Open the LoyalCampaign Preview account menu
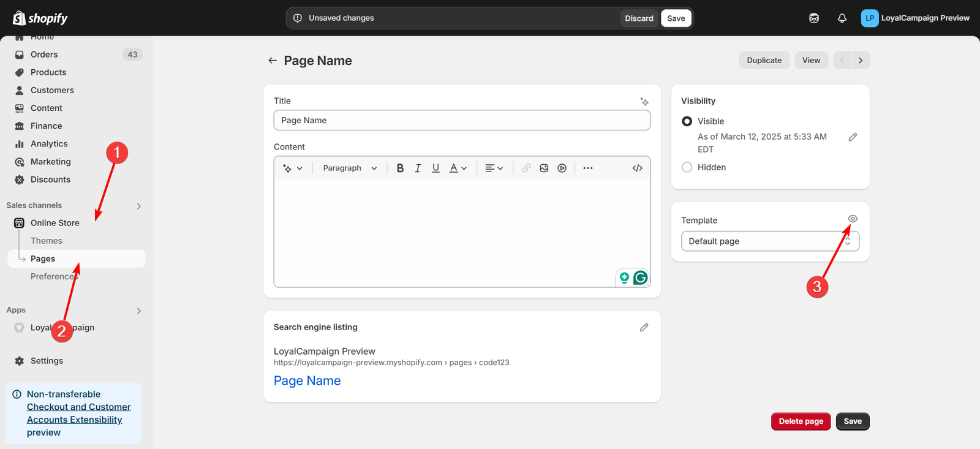The image size is (980, 449). [916, 18]
